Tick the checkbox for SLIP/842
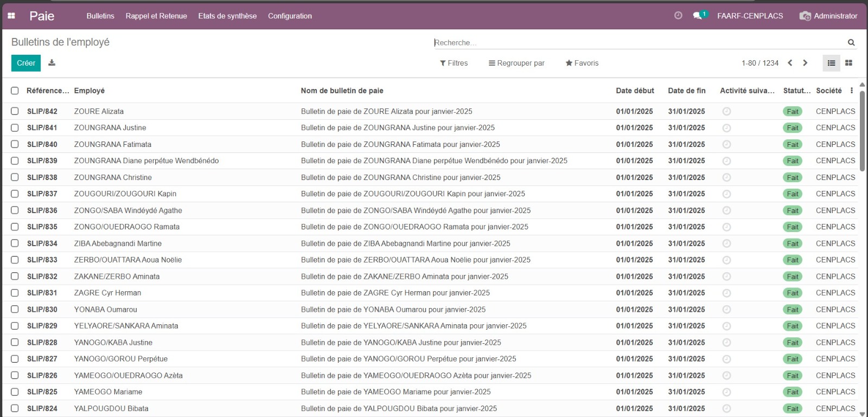 [15, 111]
